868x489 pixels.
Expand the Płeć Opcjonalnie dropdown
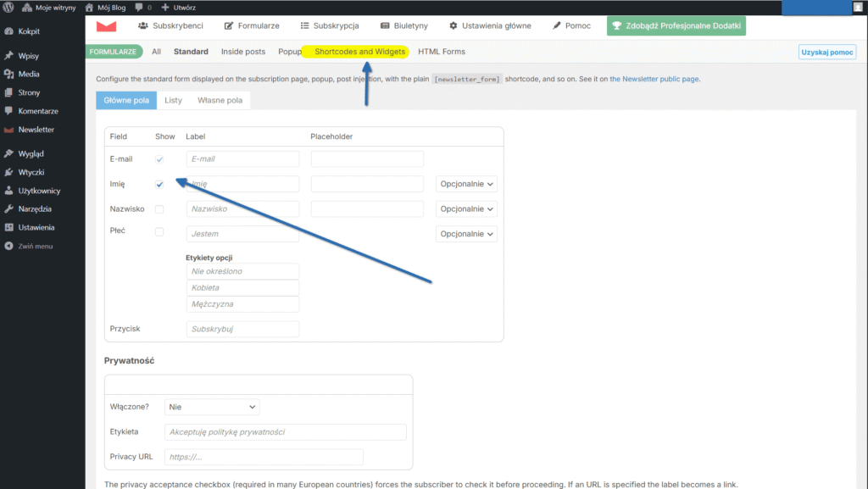(466, 234)
